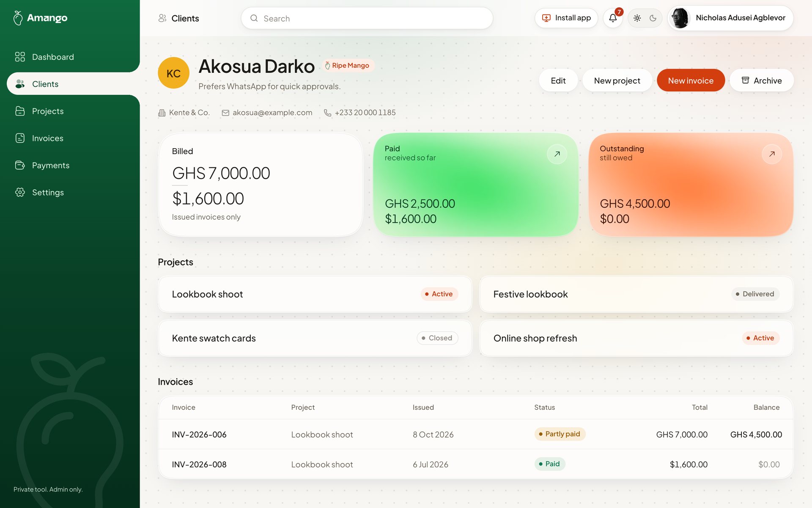Image resolution: width=812 pixels, height=508 pixels.
Task: Click the Settings gear icon
Action: click(20, 192)
